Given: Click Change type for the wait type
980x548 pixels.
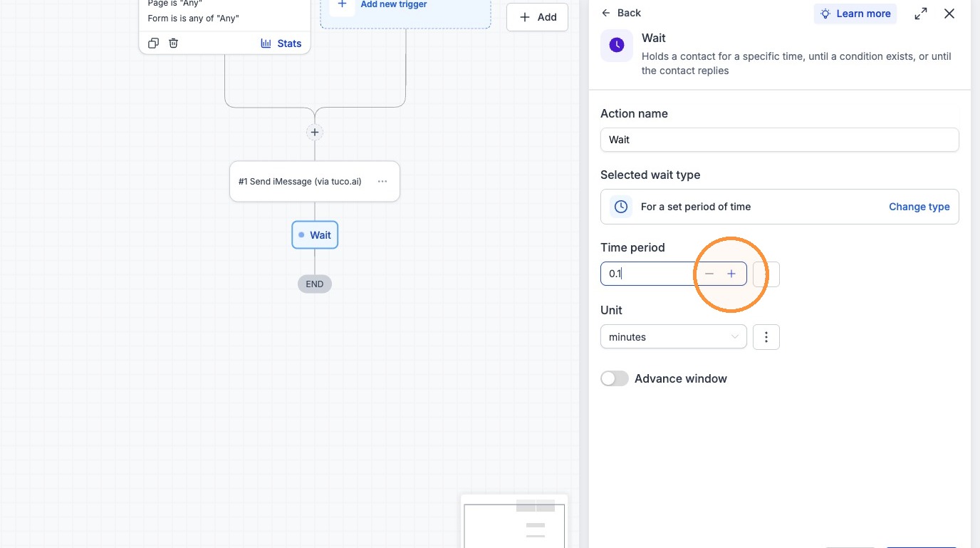Looking at the screenshot, I should coord(919,207).
